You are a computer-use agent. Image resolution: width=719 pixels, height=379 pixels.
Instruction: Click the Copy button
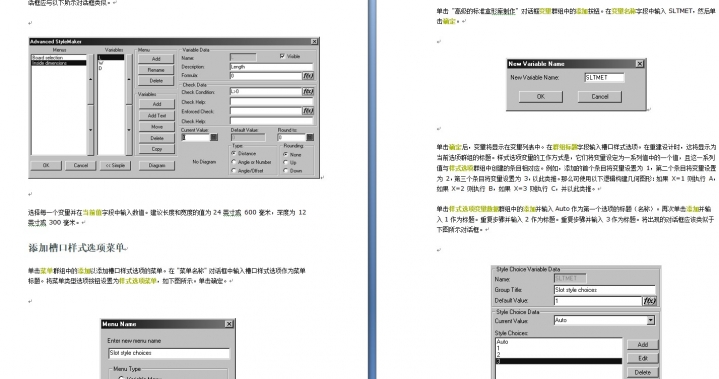157,149
